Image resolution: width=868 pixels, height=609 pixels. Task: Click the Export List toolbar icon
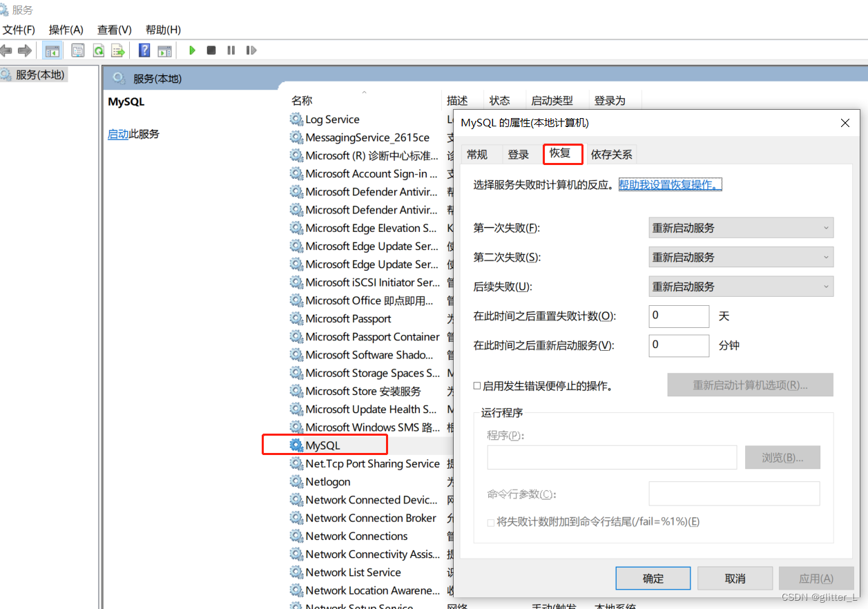(x=118, y=50)
